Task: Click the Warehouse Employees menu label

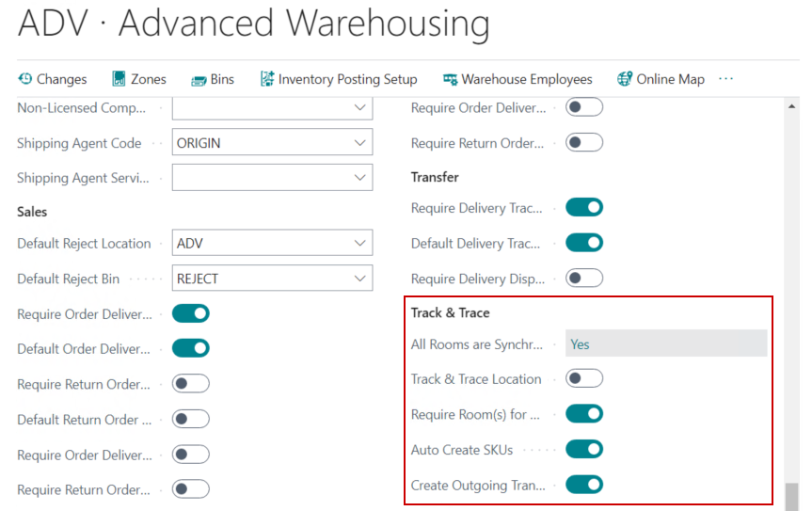Action: 527,79
